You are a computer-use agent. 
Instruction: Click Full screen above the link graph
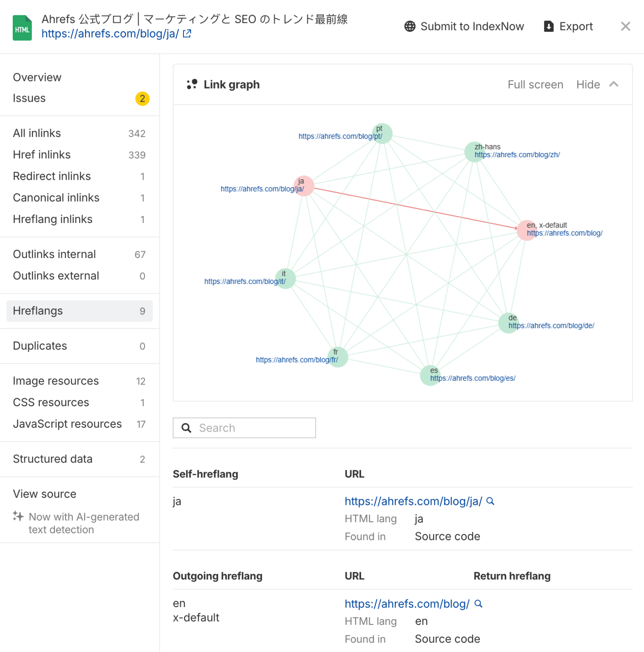pyautogui.click(x=535, y=84)
